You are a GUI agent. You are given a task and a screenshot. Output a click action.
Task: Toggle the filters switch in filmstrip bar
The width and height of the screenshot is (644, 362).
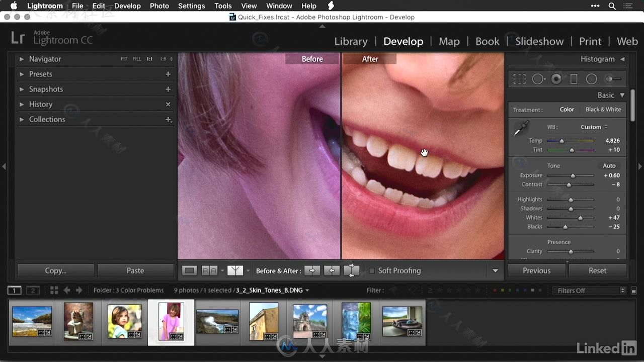coord(634,290)
